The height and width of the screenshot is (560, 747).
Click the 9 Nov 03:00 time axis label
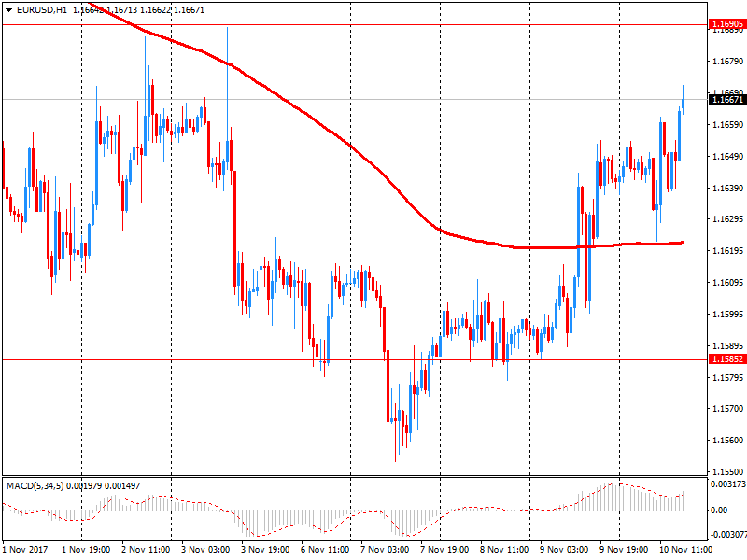click(564, 549)
